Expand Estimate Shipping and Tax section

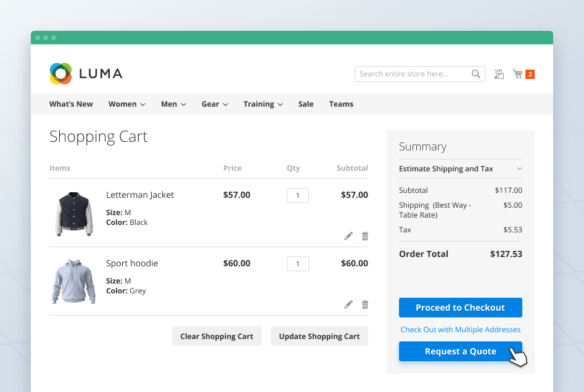[x=460, y=169]
